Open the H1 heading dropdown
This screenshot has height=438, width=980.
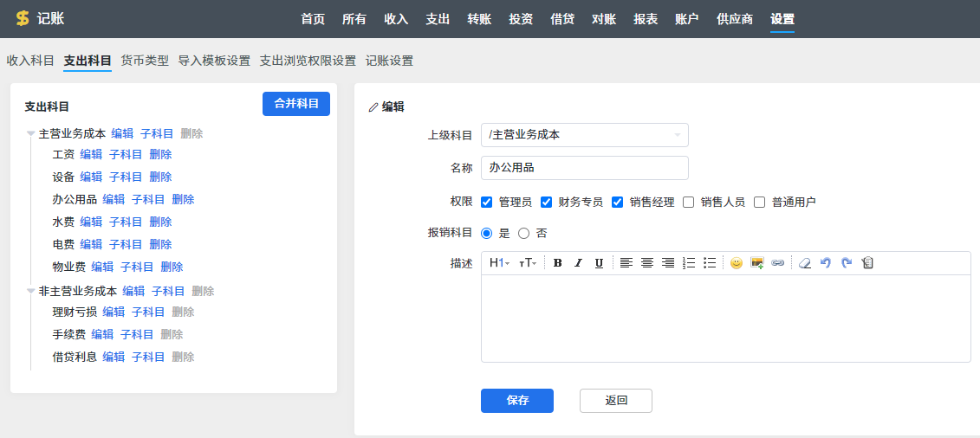coord(499,263)
